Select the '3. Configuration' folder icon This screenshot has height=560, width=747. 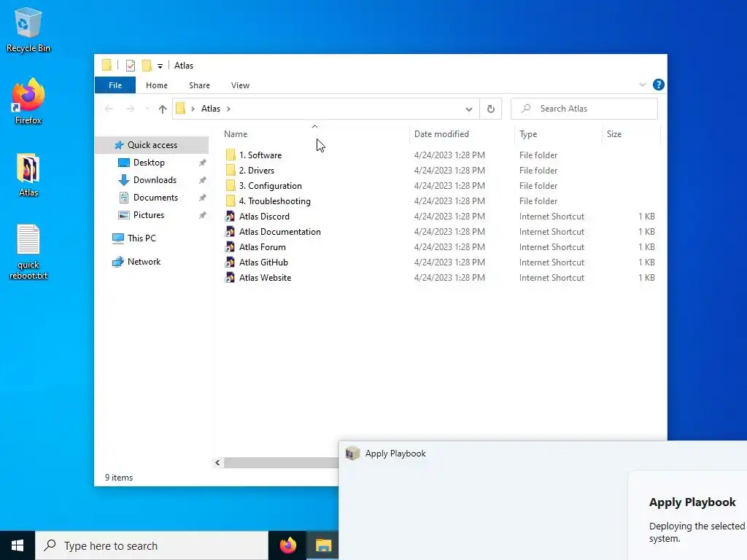pyautogui.click(x=231, y=186)
